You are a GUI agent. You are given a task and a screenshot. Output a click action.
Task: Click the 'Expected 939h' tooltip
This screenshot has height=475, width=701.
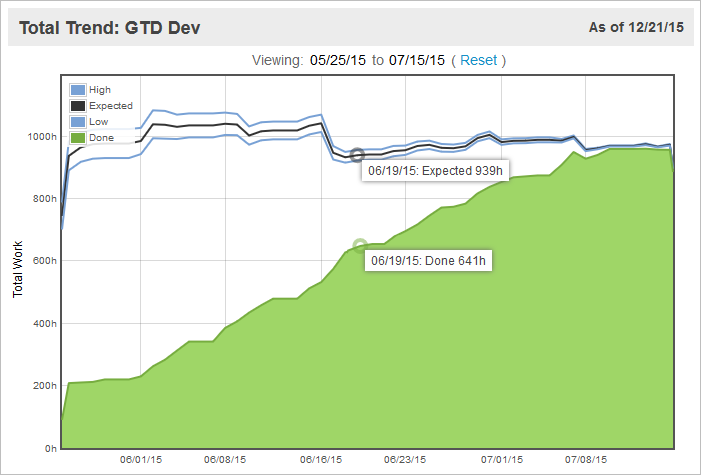434,171
